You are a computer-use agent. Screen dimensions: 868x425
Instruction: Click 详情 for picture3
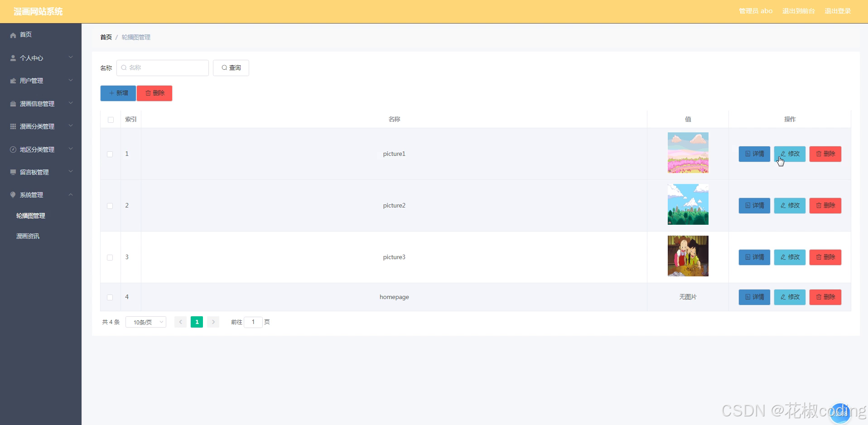754,257
